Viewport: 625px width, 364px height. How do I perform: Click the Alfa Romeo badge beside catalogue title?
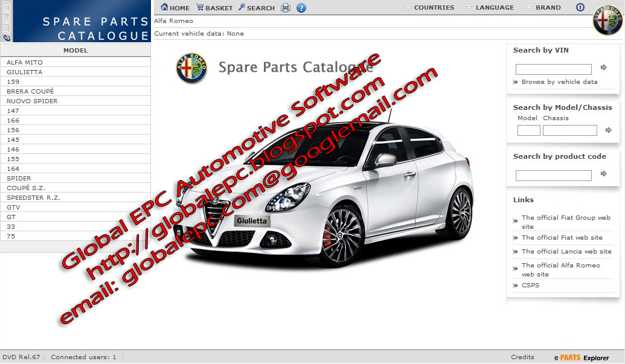click(191, 68)
